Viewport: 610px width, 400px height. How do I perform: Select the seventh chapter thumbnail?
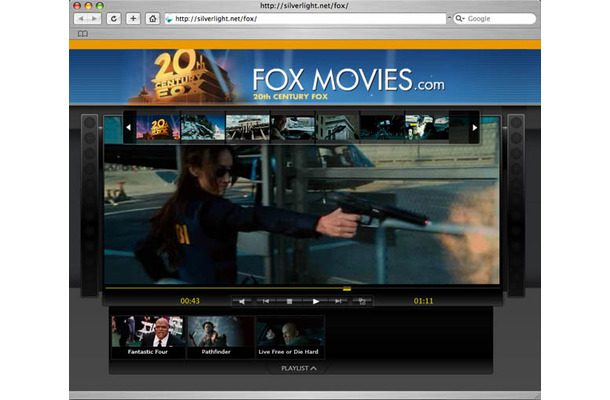pos(427,128)
